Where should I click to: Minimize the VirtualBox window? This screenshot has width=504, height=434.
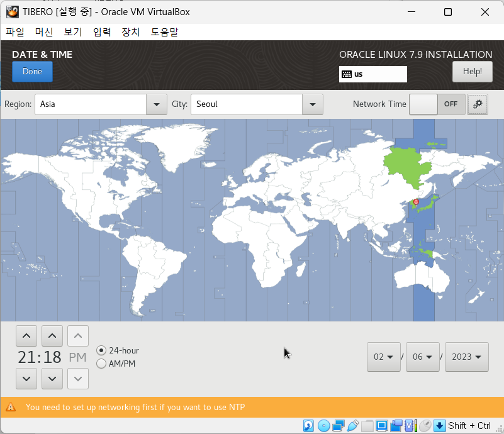[x=412, y=12]
